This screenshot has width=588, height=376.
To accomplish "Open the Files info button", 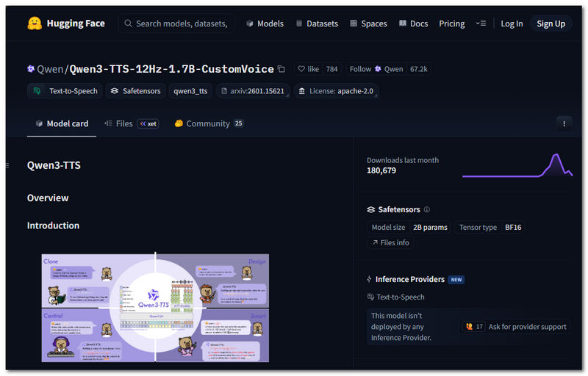I will click(x=390, y=242).
